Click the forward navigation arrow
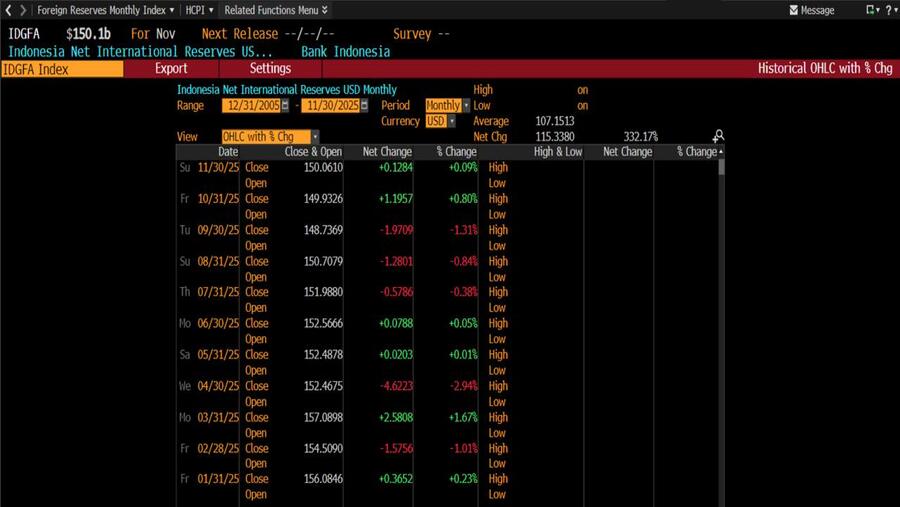 click(23, 10)
